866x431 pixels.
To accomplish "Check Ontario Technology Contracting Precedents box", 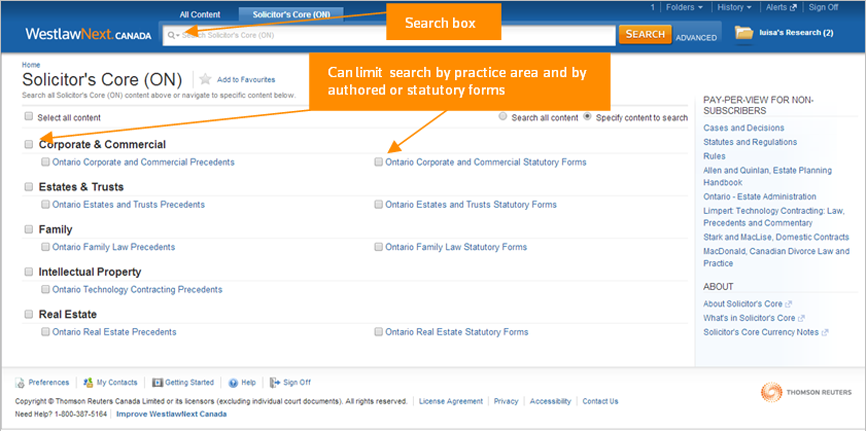I will (x=45, y=289).
